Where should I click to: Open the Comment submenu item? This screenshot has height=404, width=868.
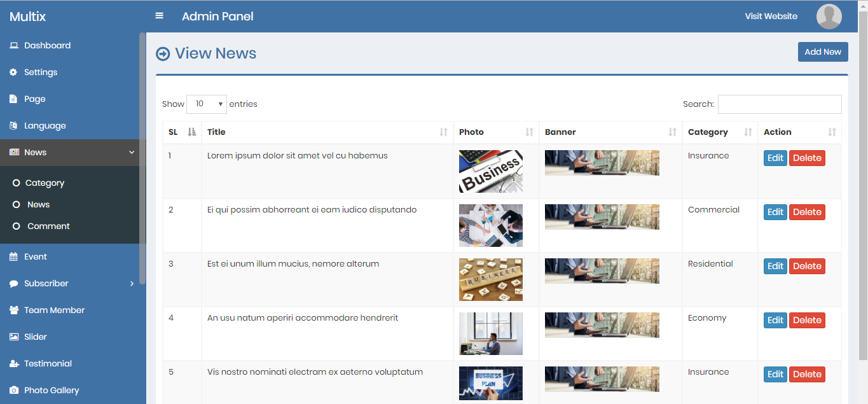pyautogui.click(x=48, y=226)
